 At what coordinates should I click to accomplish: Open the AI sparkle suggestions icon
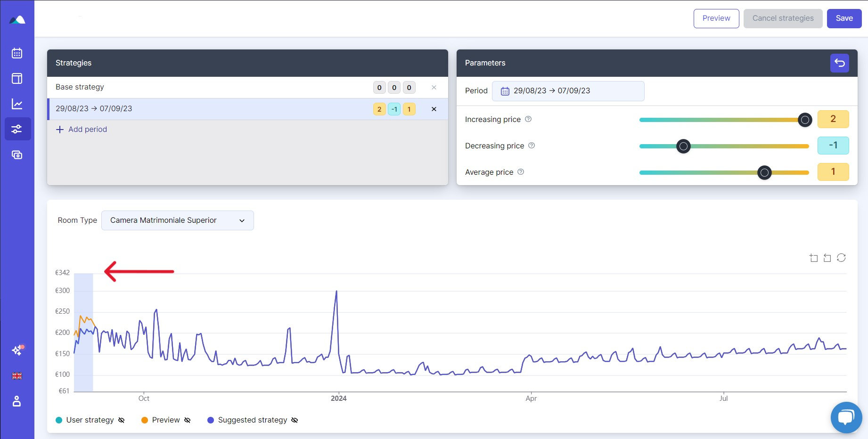[17, 350]
